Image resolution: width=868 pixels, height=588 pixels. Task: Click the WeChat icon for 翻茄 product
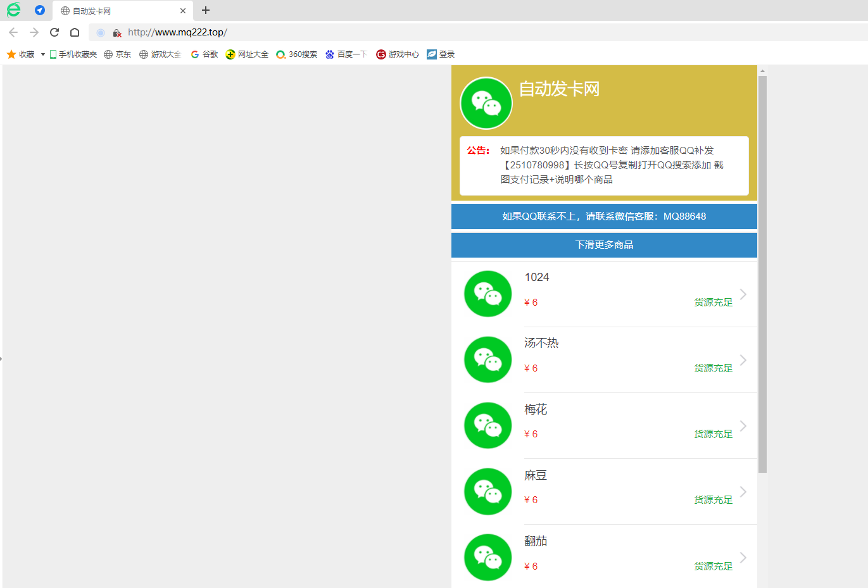tap(487, 558)
